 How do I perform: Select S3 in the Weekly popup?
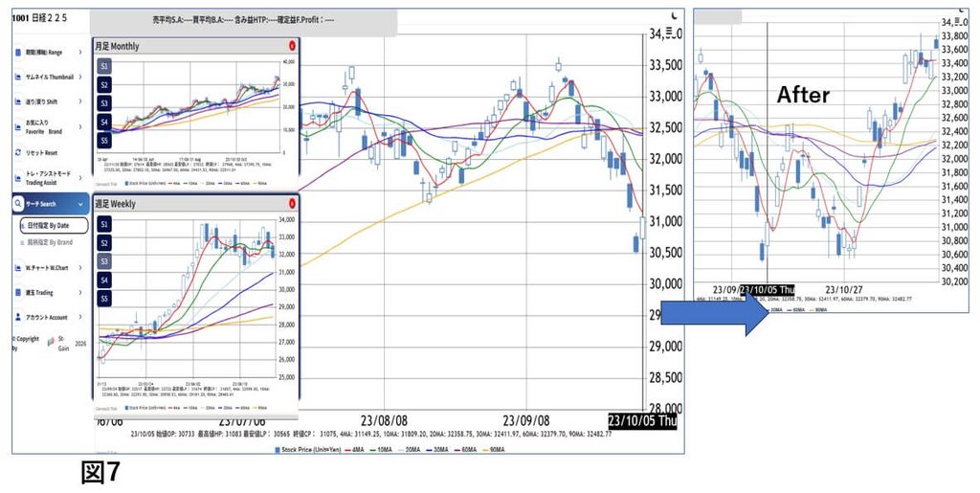[x=104, y=261]
